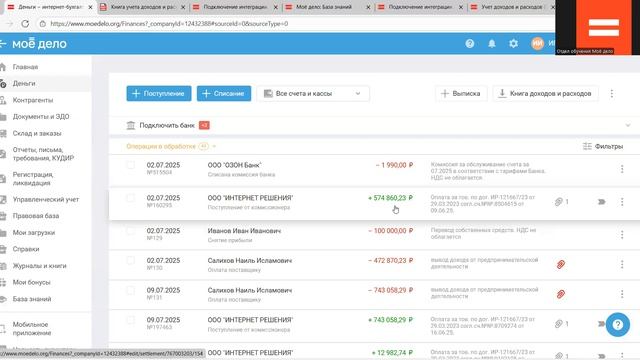This screenshot has height=360, width=640.
Task: Open row menu for −743 058,29 operation
Action: pos(622,294)
